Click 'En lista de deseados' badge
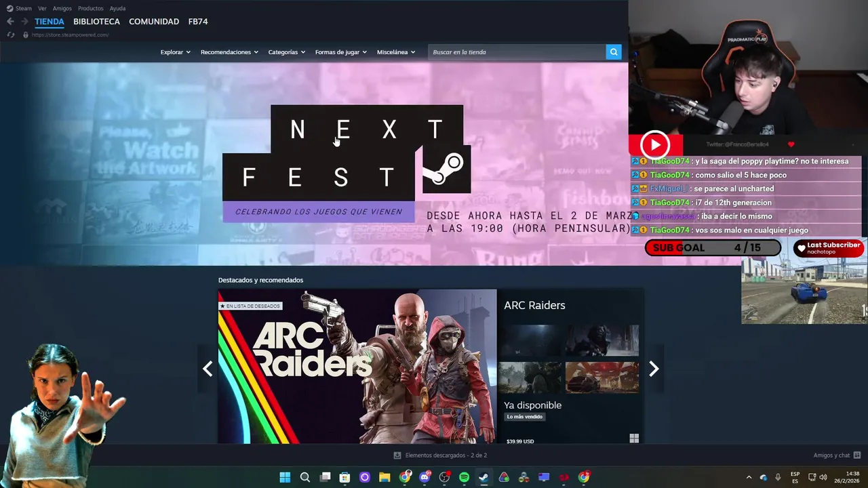This screenshot has width=868, height=488. point(250,306)
